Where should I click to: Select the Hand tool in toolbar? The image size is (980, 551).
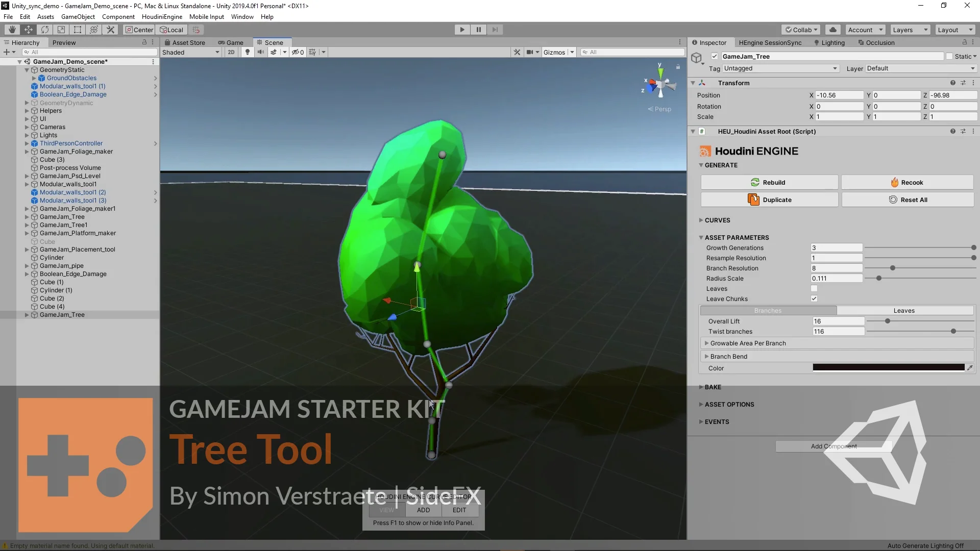pyautogui.click(x=12, y=30)
